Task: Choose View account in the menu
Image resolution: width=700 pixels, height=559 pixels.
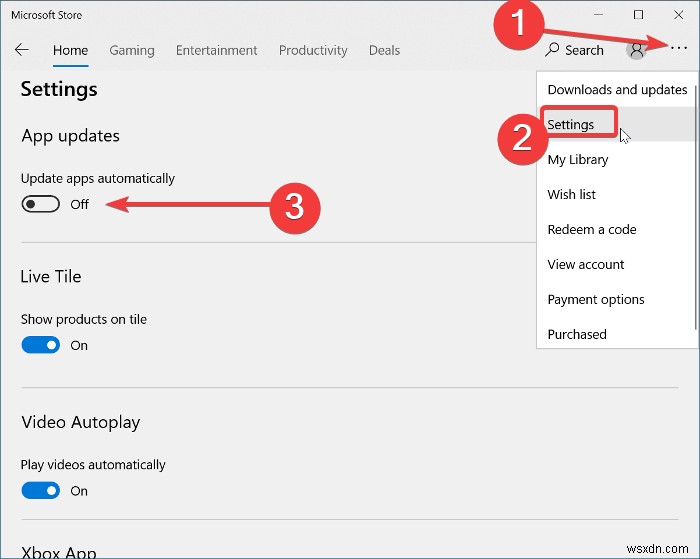Action: 617,264
